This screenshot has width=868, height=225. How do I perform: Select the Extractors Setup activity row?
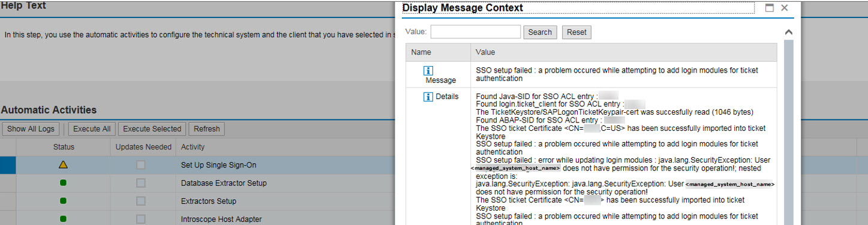point(209,201)
